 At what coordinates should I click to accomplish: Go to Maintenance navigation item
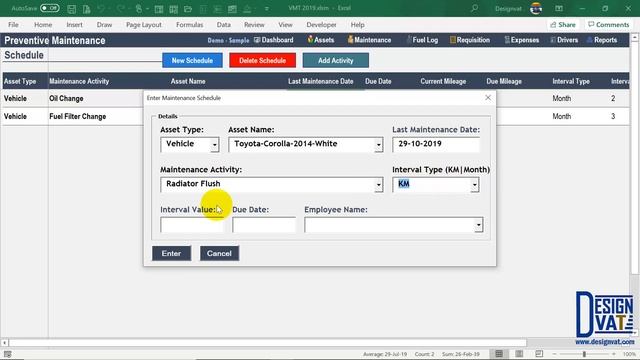[369, 40]
